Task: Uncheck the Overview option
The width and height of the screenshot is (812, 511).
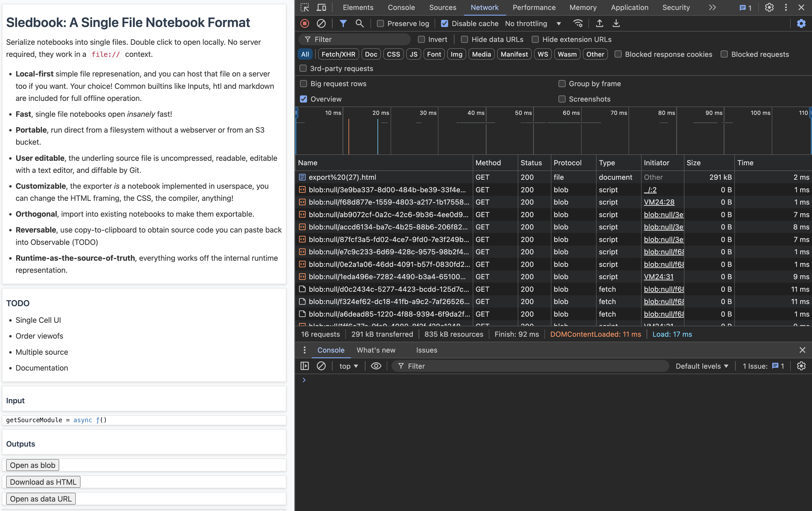Action: pyautogui.click(x=303, y=99)
